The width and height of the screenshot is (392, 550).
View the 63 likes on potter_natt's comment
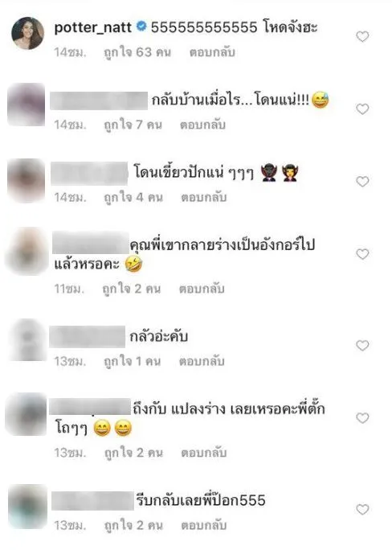pyautogui.click(x=137, y=52)
